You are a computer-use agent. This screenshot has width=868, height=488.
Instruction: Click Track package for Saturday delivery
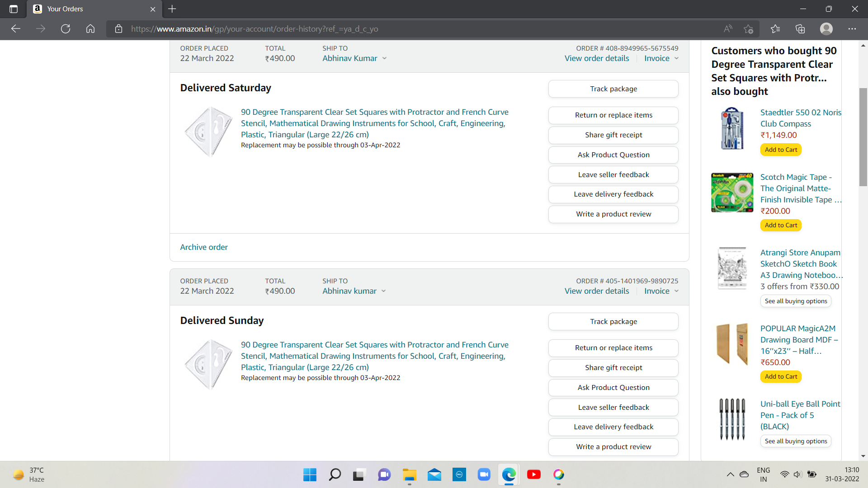tap(613, 89)
